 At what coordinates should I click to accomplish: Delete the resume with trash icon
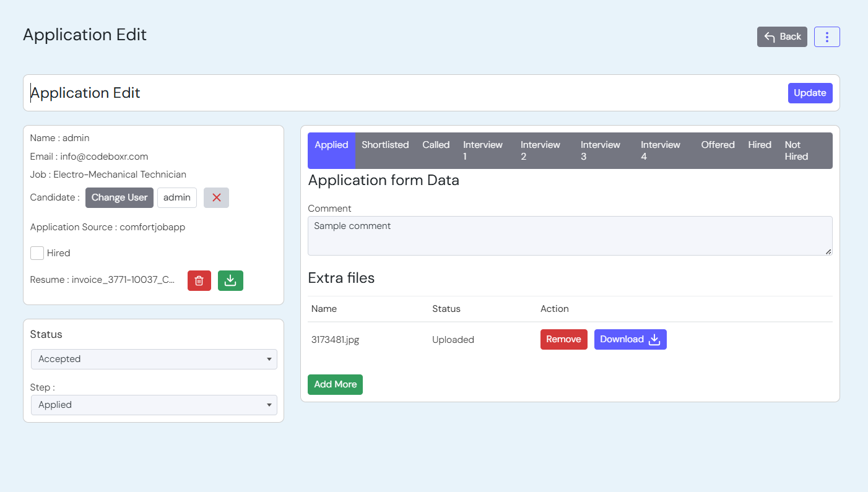pos(199,280)
